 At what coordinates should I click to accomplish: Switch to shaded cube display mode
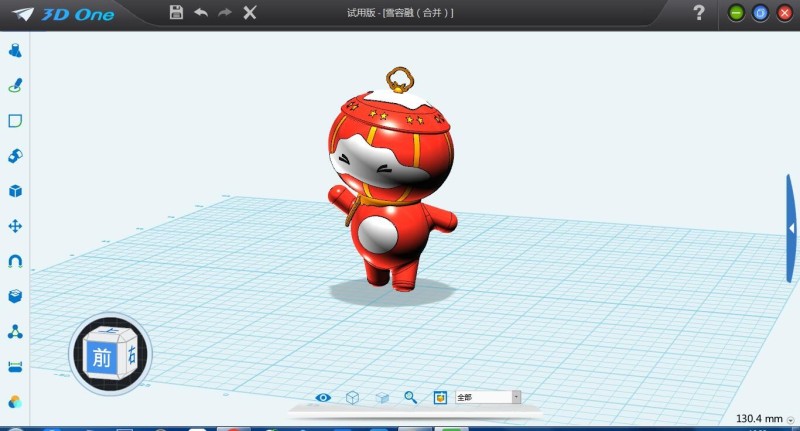coord(382,397)
